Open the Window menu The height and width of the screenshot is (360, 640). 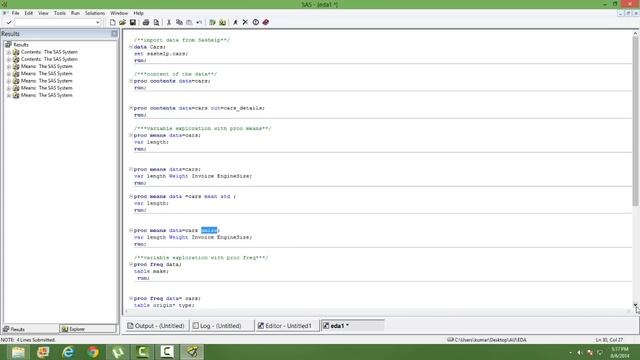(x=119, y=13)
